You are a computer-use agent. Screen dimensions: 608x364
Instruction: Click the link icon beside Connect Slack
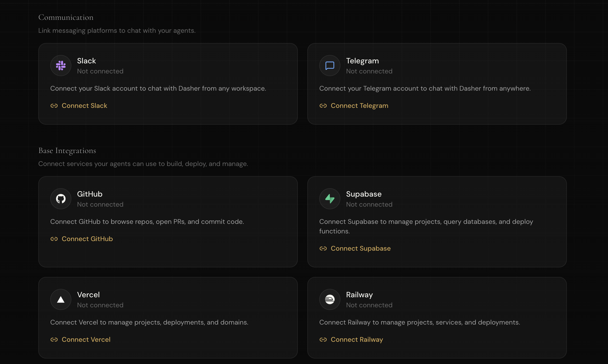(54, 106)
